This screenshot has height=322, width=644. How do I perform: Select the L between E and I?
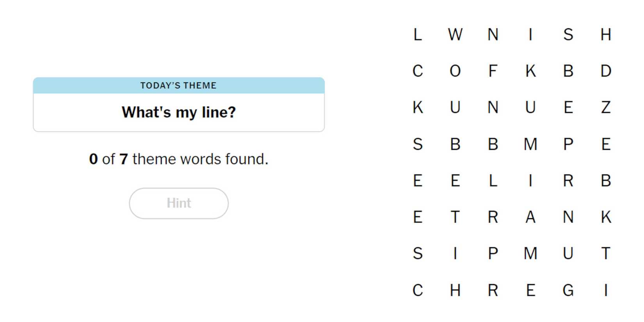(x=493, y=181)
